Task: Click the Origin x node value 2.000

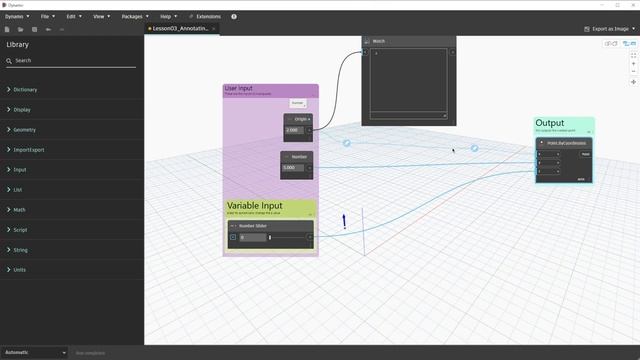Action: coord(295,130)
